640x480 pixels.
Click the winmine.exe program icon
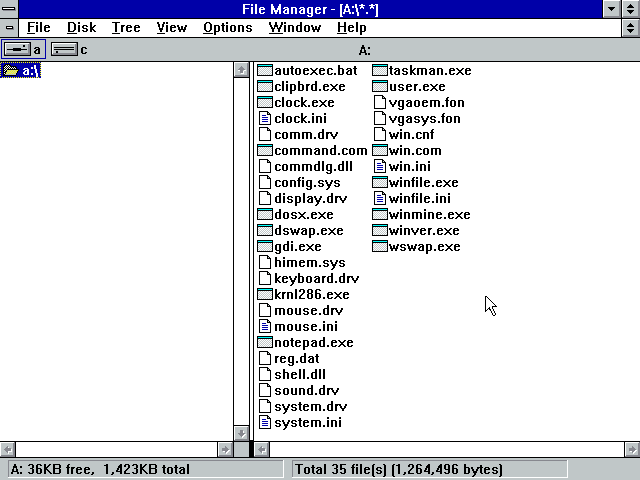[x=380, y=215]
